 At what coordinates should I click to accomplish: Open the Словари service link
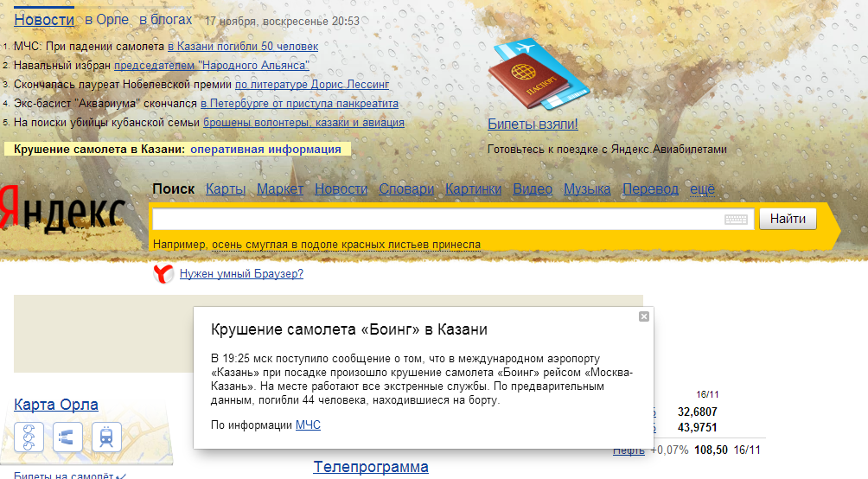tap(406, 189)
